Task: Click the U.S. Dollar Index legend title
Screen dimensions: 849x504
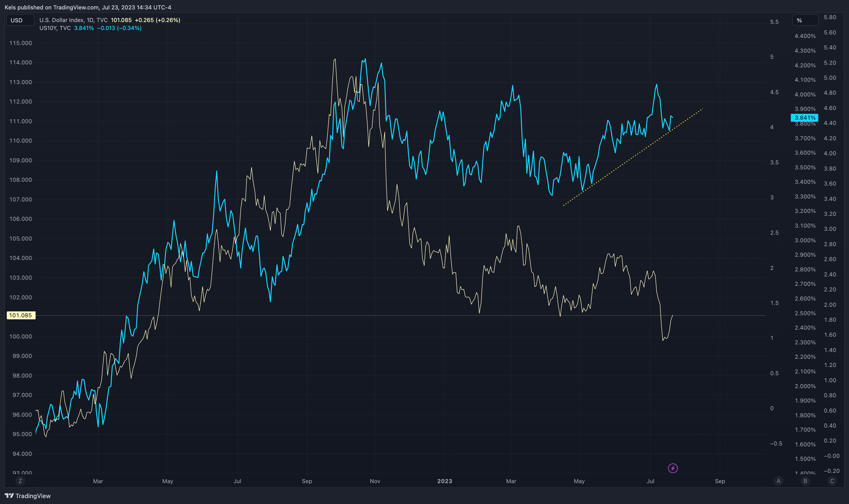Action: click(73, 20)
